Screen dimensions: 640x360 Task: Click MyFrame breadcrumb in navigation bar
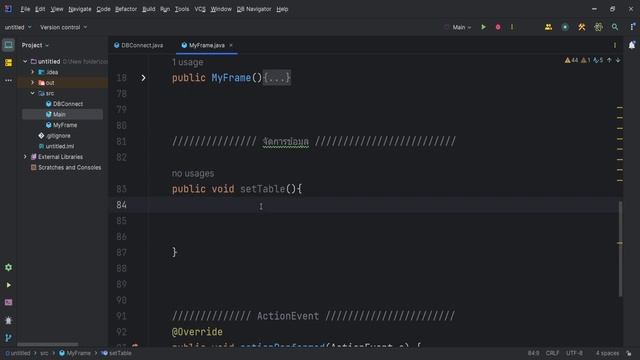pos(75,353)
